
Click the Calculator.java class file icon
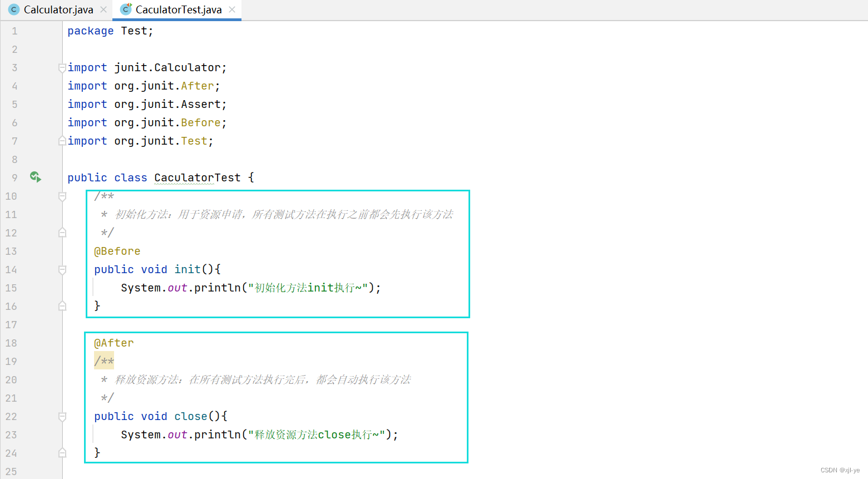pyautogui.click(x=13, y=9)
